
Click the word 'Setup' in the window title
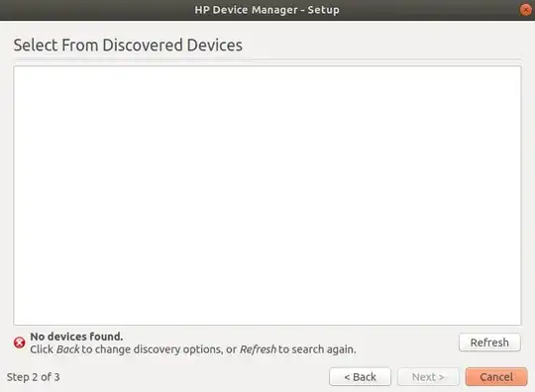323,10
